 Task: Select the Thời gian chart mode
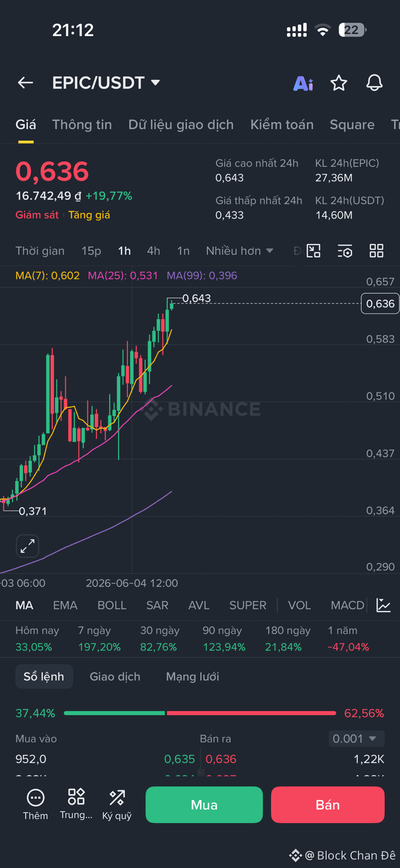pos(40,251)
